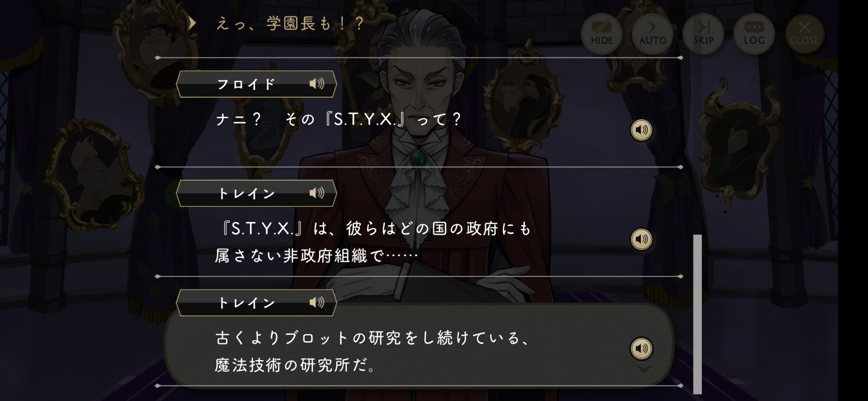Tap the arrow beside 'えっ、学園長も！？'
The height and width of the screenshot is (401, 868).
192,23
